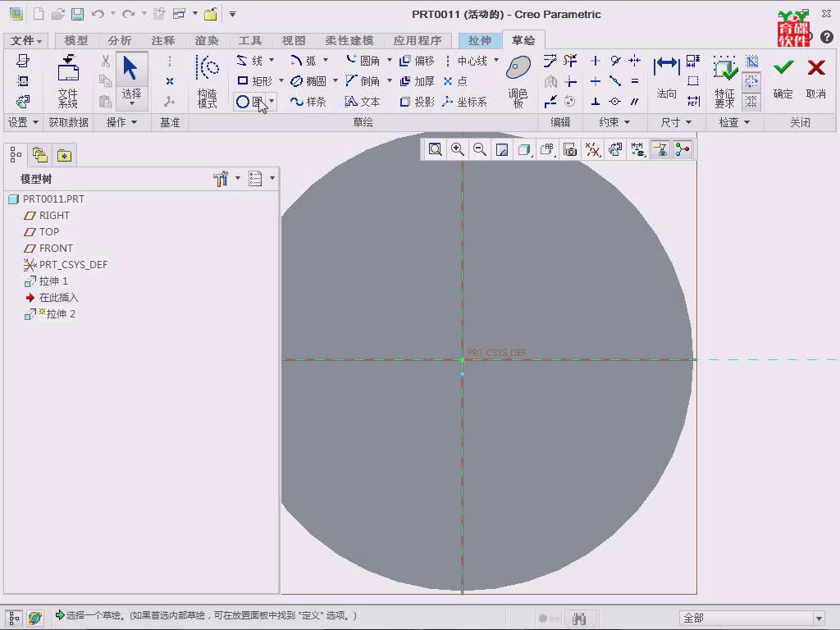Click the Zoom In magnifier icon
Image resolution: width=840 pixels, height=630 pixels.
[458, 149]
